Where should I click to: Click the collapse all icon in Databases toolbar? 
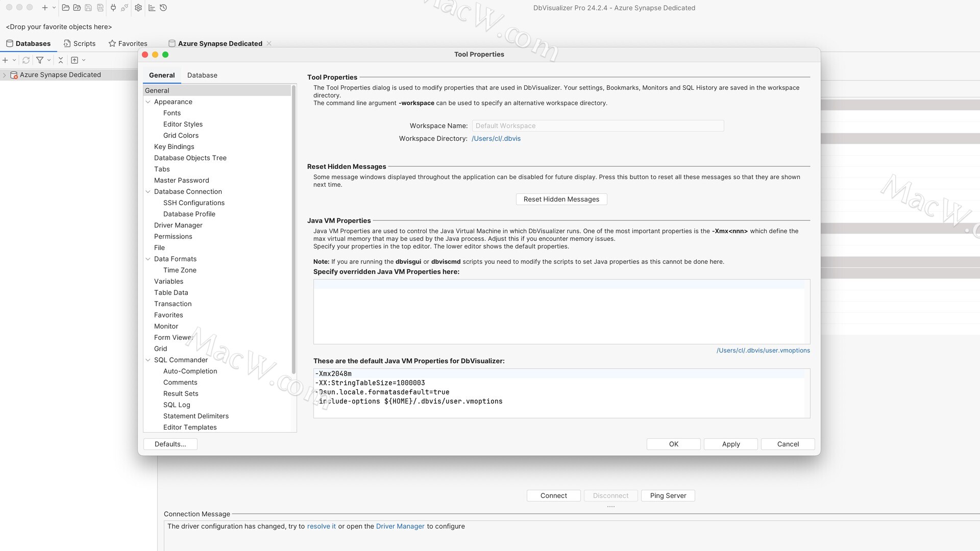(x=61, y=60)
